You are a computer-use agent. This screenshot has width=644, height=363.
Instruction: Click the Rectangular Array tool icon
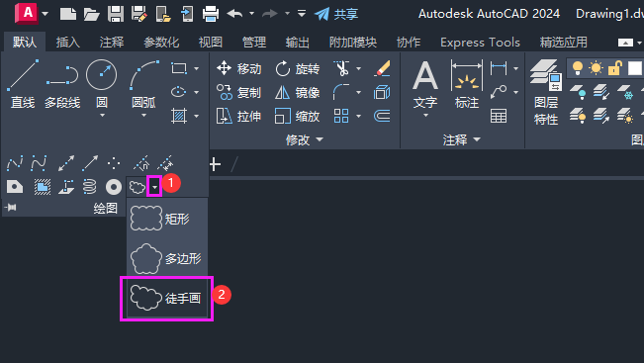pos(341,116)
